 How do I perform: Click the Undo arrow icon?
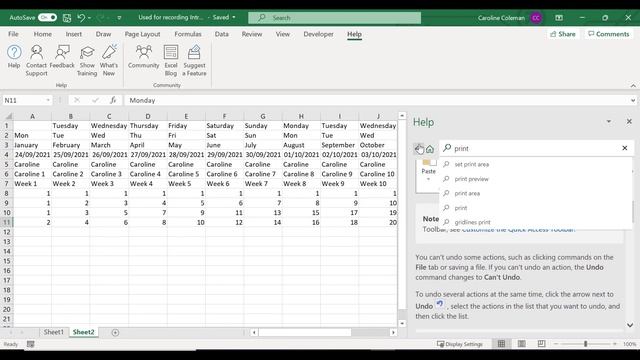point(81,18)
